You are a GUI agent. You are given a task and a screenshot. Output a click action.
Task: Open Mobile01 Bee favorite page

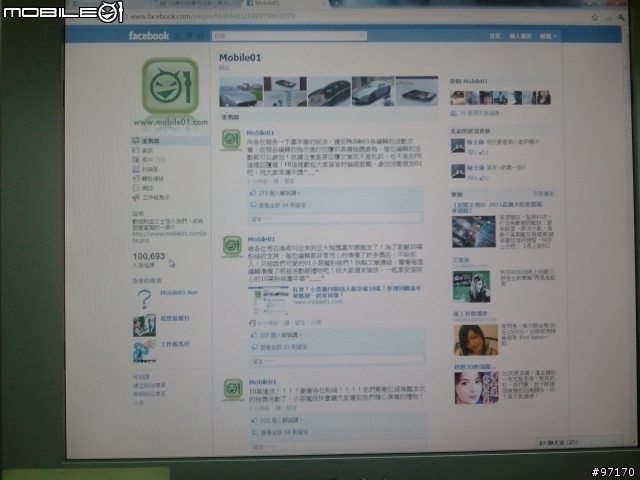click(179, 293)
